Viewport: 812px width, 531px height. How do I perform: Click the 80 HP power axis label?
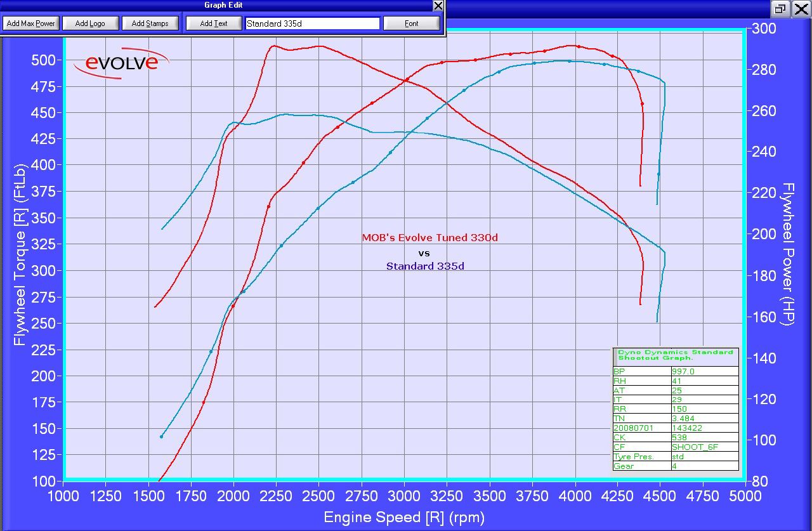[759, 481]
